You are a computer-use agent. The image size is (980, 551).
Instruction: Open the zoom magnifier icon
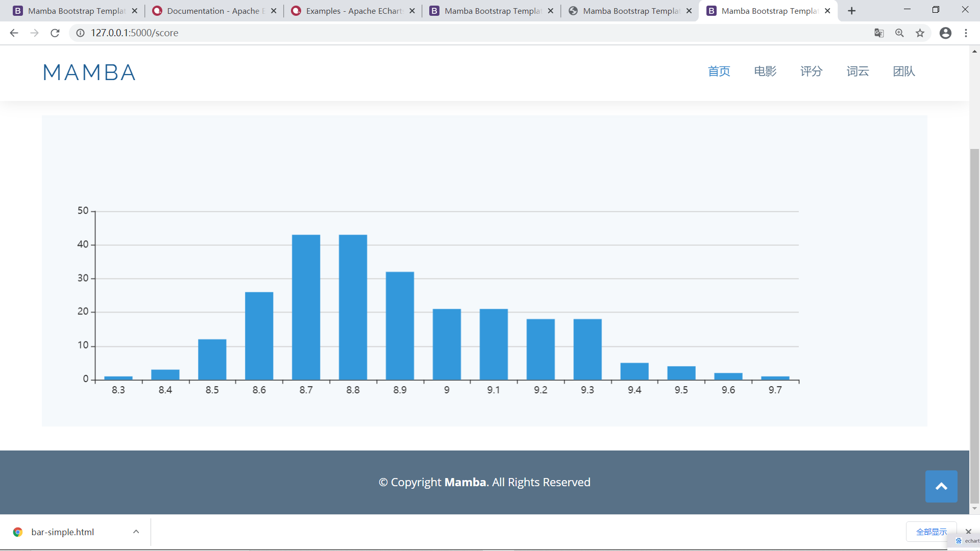click(899, 33)
